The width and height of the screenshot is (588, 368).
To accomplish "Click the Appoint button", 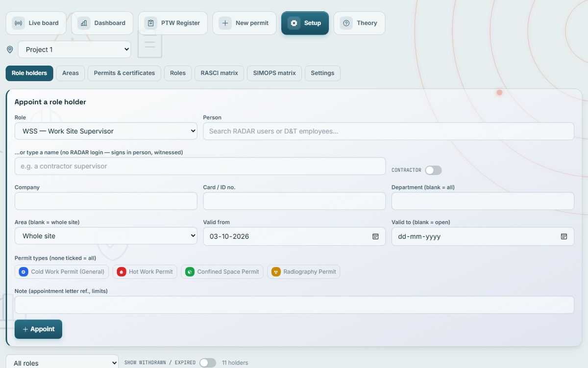I will click(38, 329).
